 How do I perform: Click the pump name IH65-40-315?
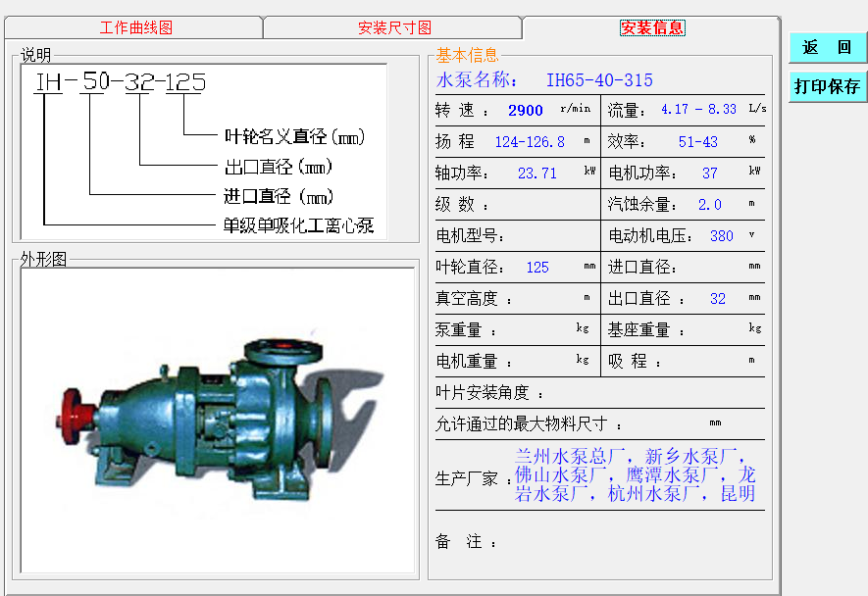coord(599,80)
